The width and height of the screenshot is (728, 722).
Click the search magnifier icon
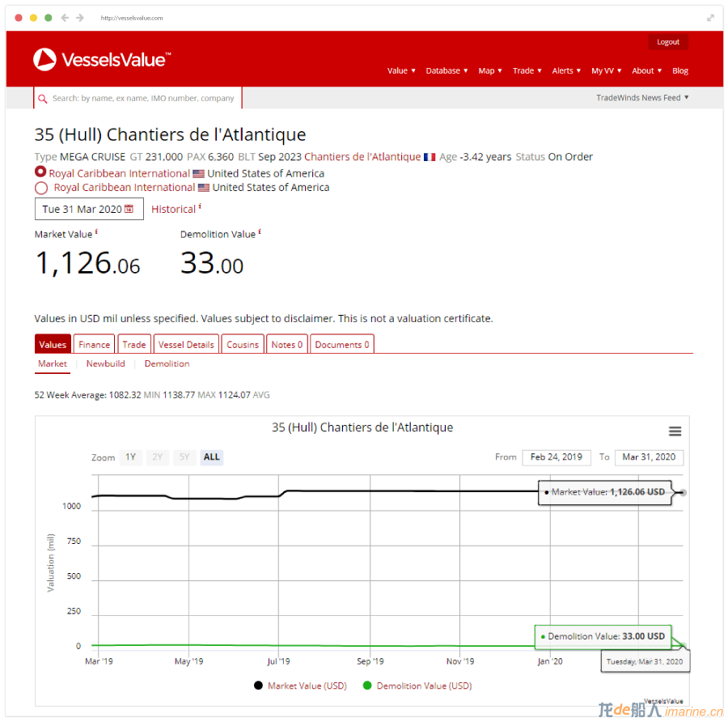[x=43, y=99]
